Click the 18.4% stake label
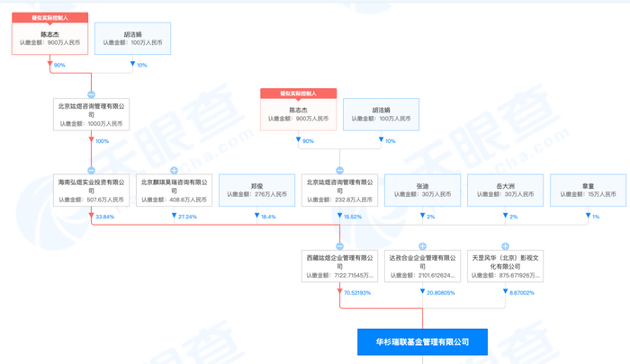Image resolution: width=630 pixels, height=364 pixels. click(268, 217)
